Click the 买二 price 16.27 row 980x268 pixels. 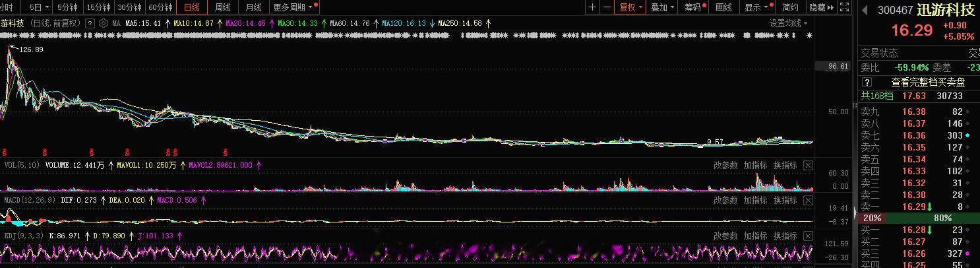pos(919,242)
